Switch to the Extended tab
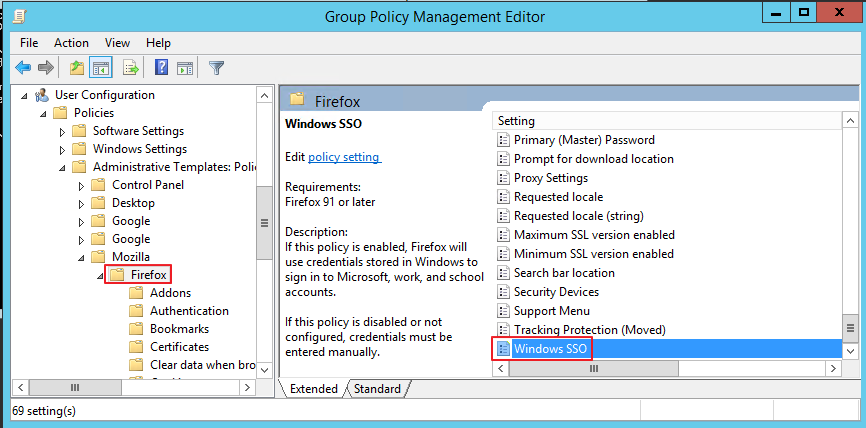This screenshot has height=428, width=866. (x=313, y=389)
